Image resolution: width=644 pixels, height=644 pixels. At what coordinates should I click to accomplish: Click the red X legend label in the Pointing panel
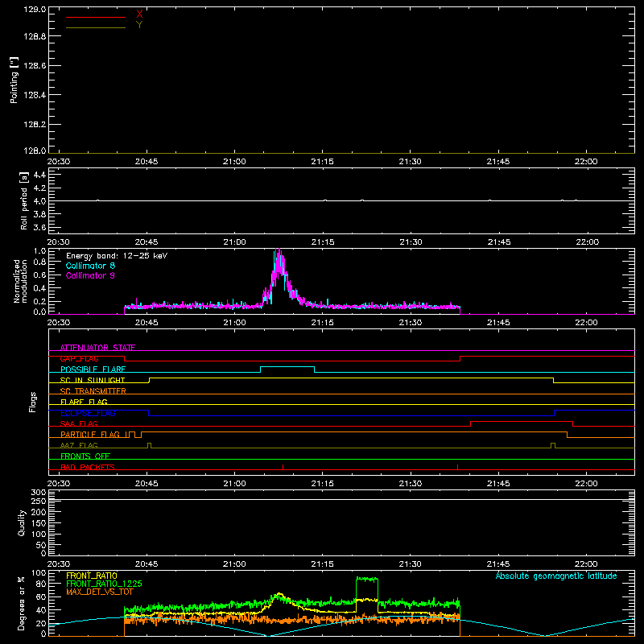coord(139,14)
